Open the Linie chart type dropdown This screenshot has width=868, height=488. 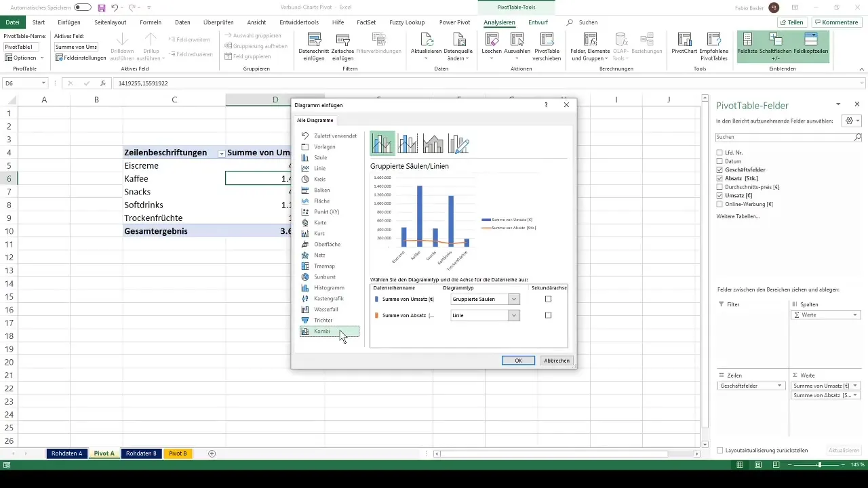click(x=514, y=315)
